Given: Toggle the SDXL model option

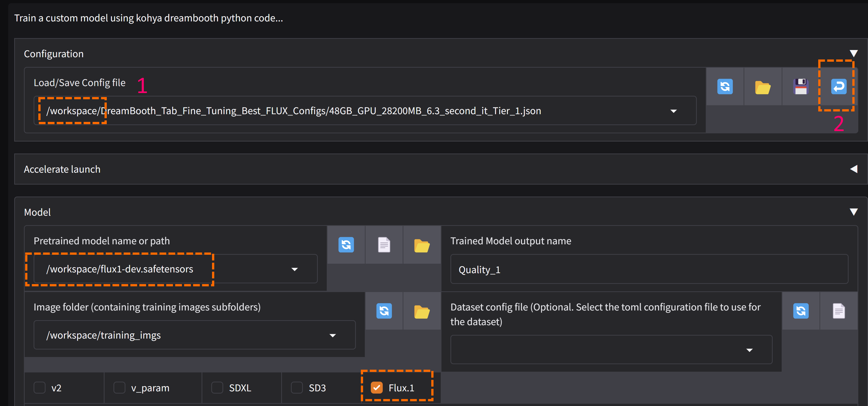Looking at the screenshot, I should tap(217, 388).
